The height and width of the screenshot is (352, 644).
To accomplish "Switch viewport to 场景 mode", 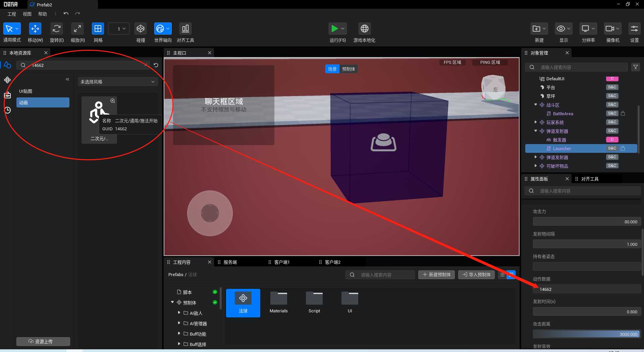I will [x=332, y=69].
